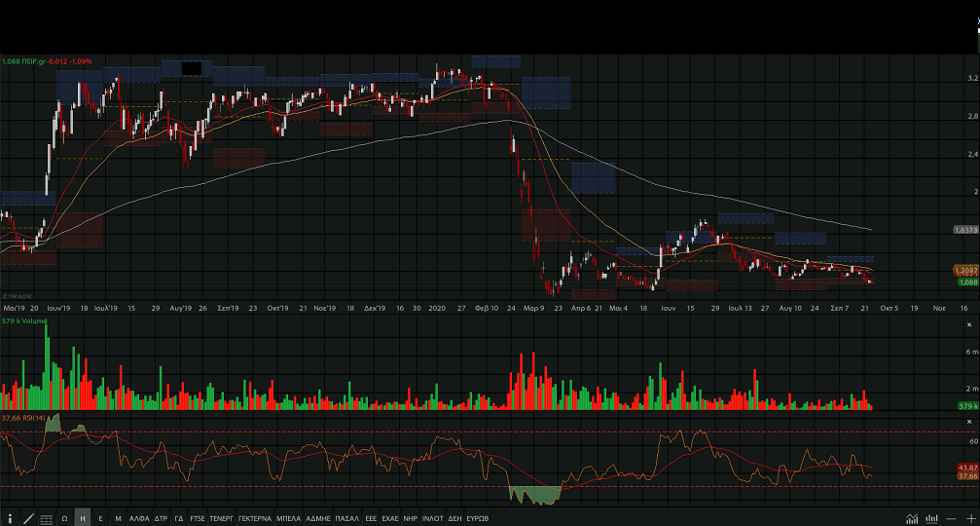The image size is (980, 526).
Task: Click the green 1,088 last price tag
Action: (x=968, y=282)
